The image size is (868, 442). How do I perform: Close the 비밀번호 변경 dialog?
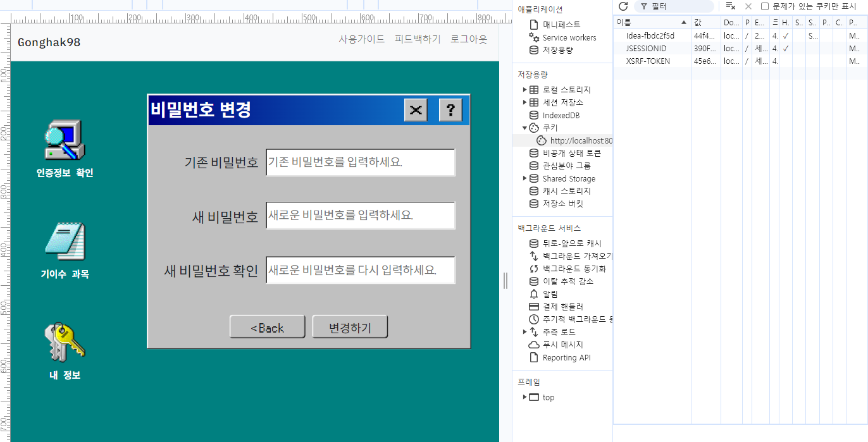pyautogui.click(x=416, y=110)
